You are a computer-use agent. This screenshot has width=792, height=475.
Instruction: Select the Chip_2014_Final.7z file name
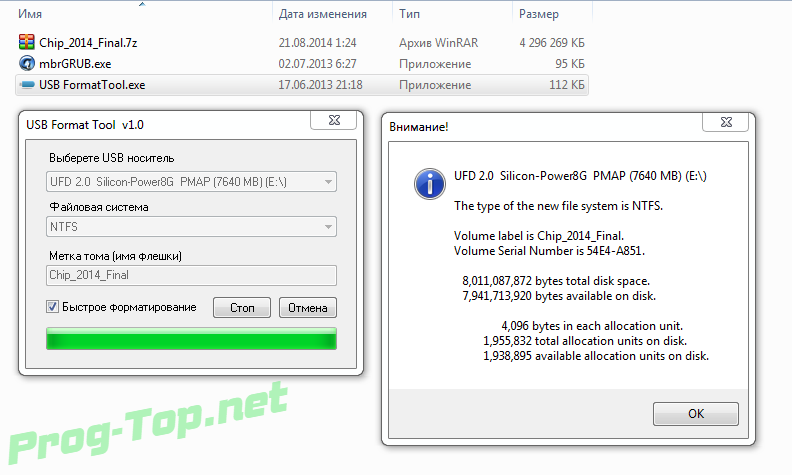point(88,43)
